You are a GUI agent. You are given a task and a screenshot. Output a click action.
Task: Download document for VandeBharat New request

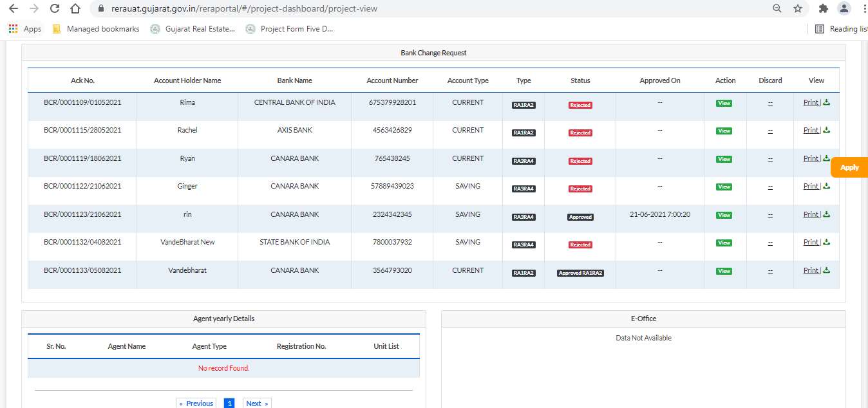[x=827, y=242]
